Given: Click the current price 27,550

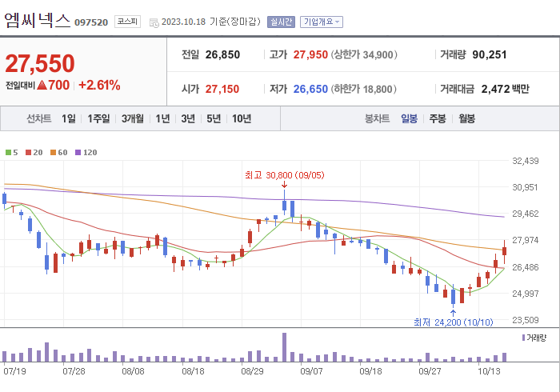Looking at the screenshot, I should point(40,63).
